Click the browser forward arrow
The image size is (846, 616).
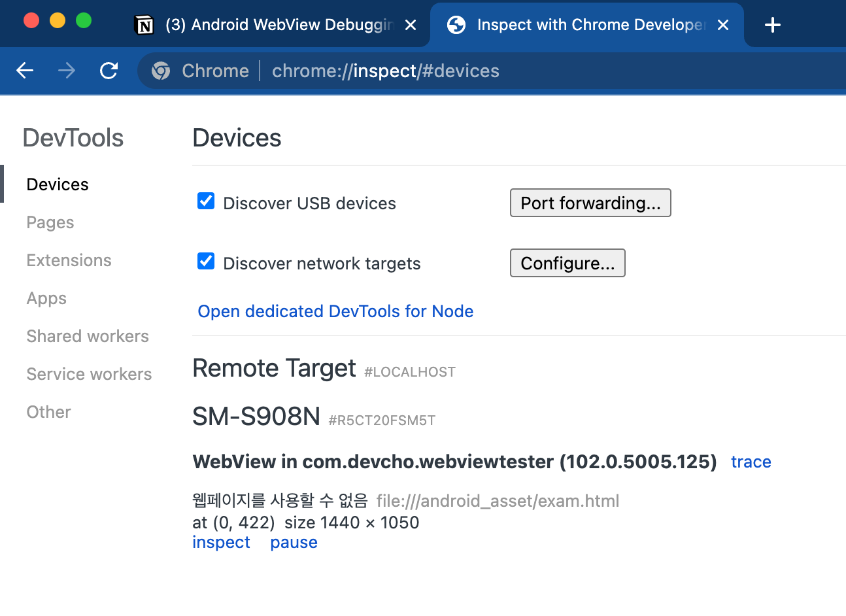[x=67, y=71]
